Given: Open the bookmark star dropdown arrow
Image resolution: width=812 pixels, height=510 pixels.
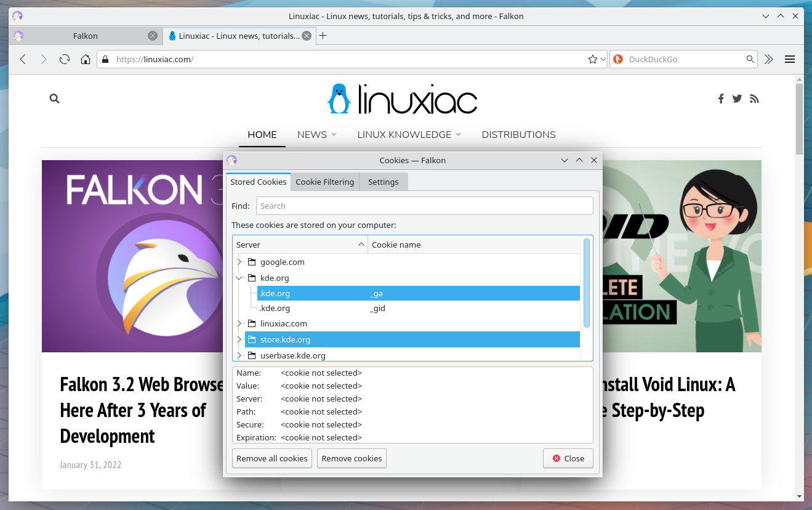Looking at the screenshot, I should 603,59.
